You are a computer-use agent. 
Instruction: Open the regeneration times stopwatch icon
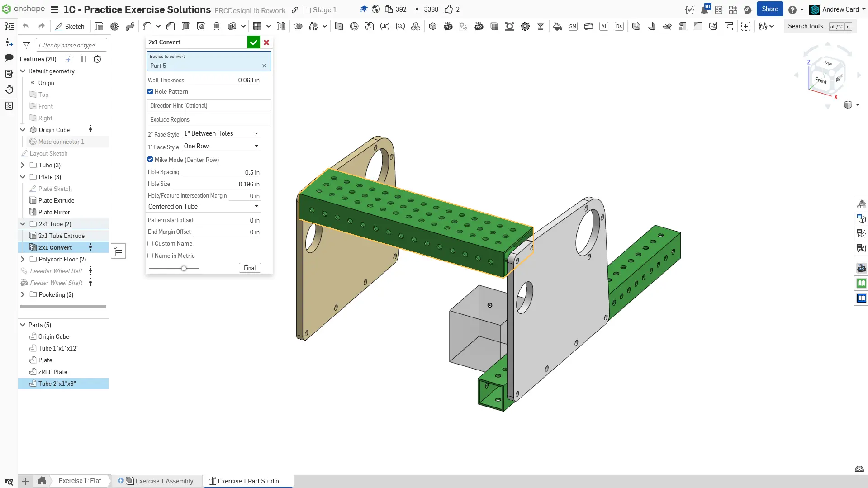coord(97,59)
